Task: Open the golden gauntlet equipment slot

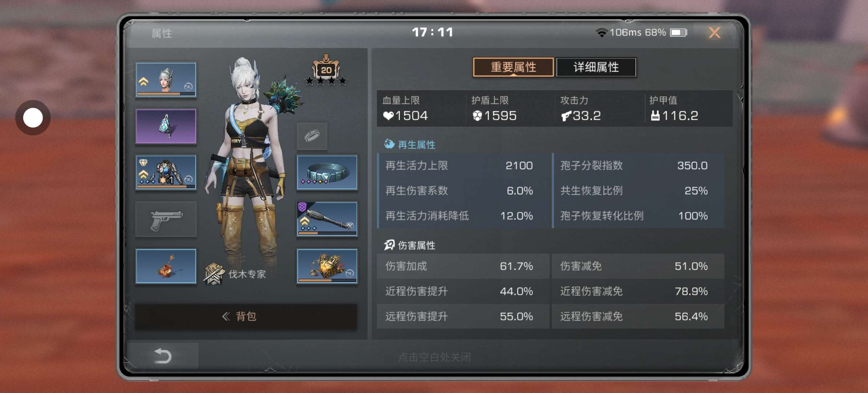Action: click(327, 266)
